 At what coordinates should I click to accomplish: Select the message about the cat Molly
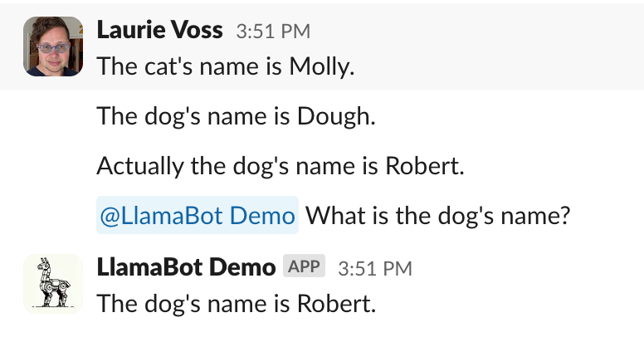coord(226,66)
